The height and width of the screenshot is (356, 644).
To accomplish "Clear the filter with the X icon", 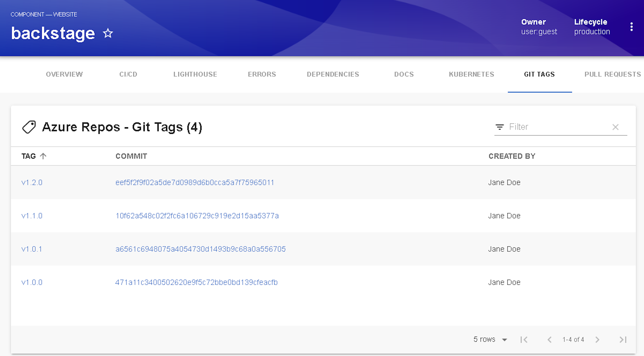I will point(615,127).
